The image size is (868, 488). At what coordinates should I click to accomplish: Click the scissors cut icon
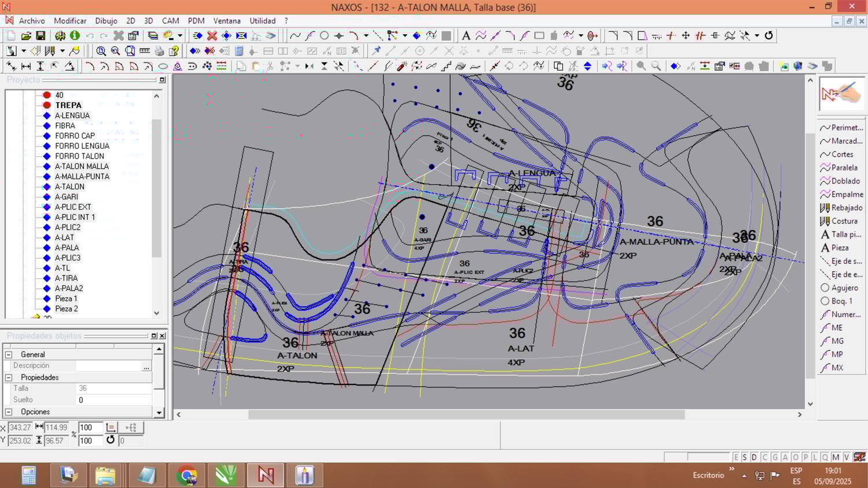point(270,67)
